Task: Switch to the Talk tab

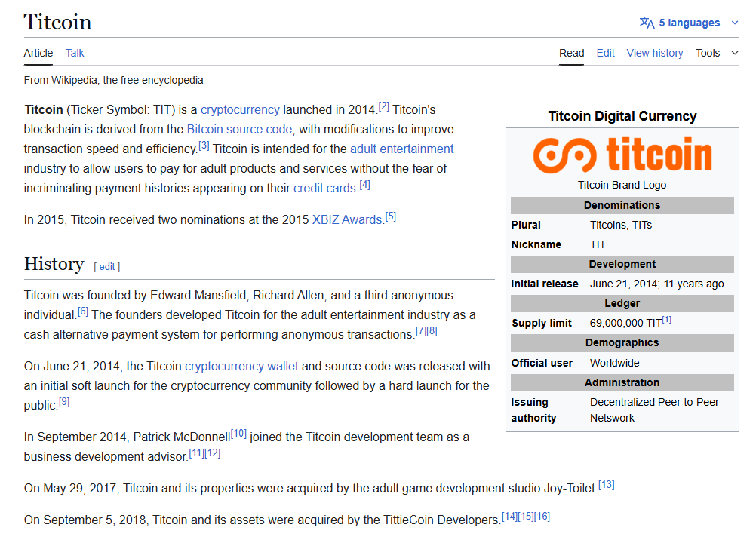Action: (75, 53)
